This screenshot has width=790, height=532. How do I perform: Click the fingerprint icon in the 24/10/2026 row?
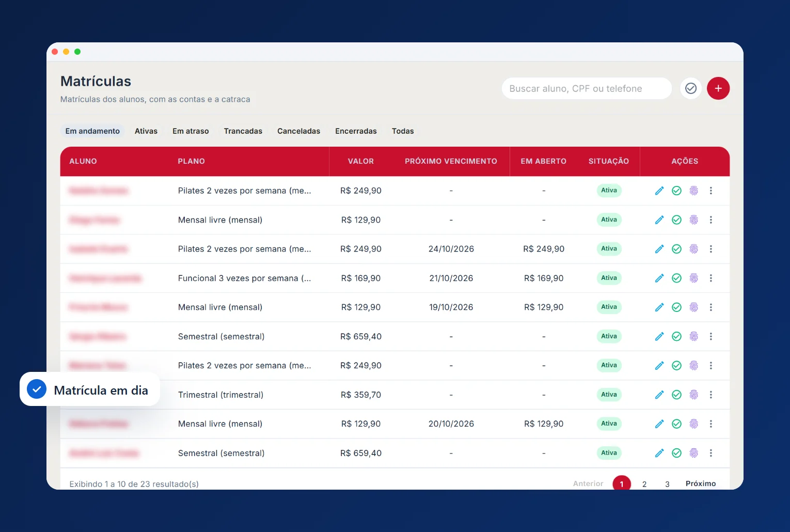point(693,249)
